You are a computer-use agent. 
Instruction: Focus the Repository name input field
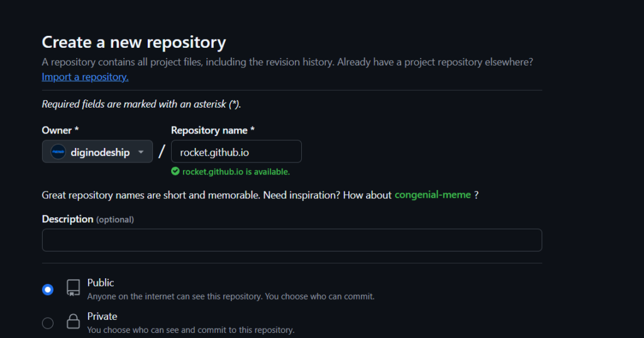click(236, 152)
